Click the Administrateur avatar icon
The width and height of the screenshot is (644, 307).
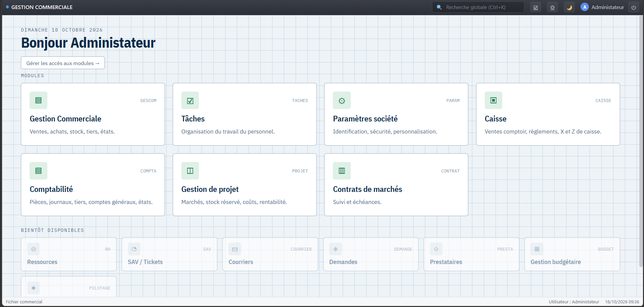(x=585, y=7)
